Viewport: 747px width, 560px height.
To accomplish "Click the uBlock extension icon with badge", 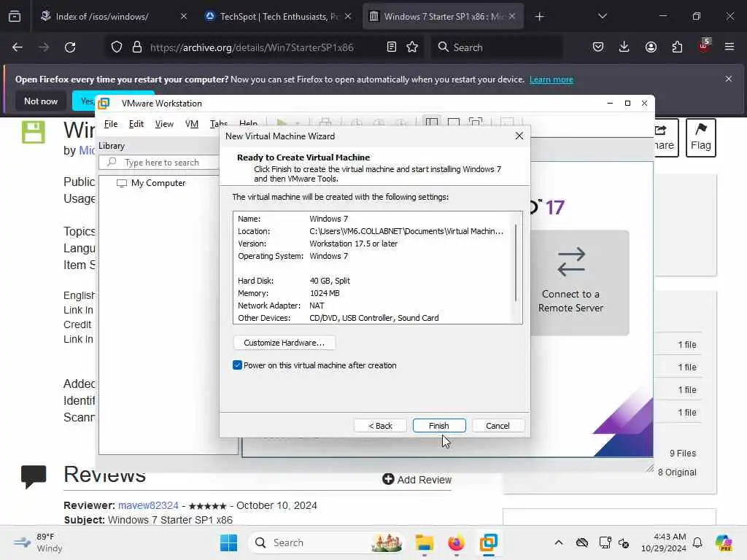I will click(704, 46).
